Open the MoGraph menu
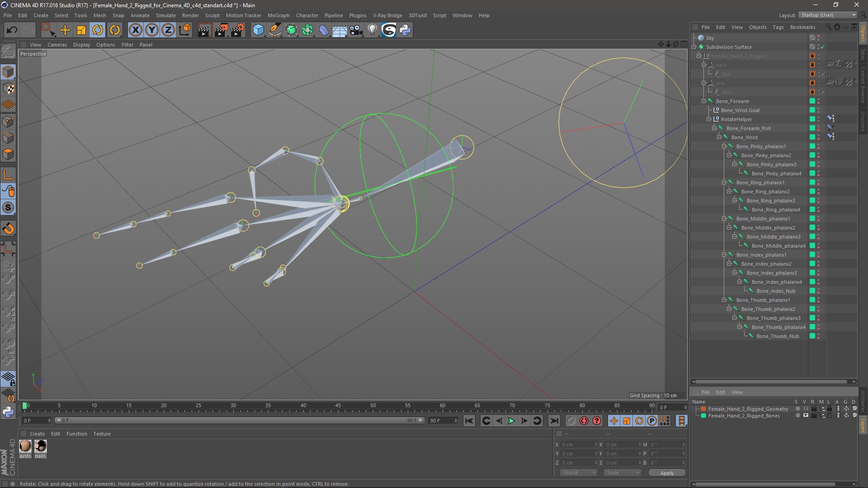The width and height of the screenshot is (868, 488). click(x=278, y=15)
